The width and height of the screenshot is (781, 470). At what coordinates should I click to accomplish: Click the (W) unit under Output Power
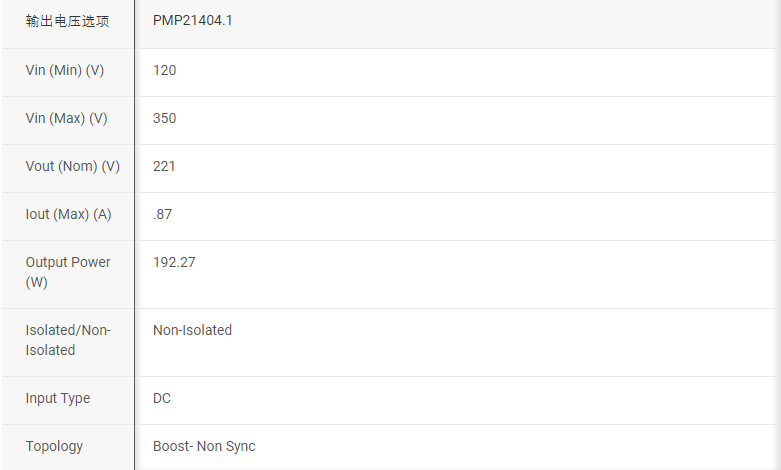tap(37, 282)
